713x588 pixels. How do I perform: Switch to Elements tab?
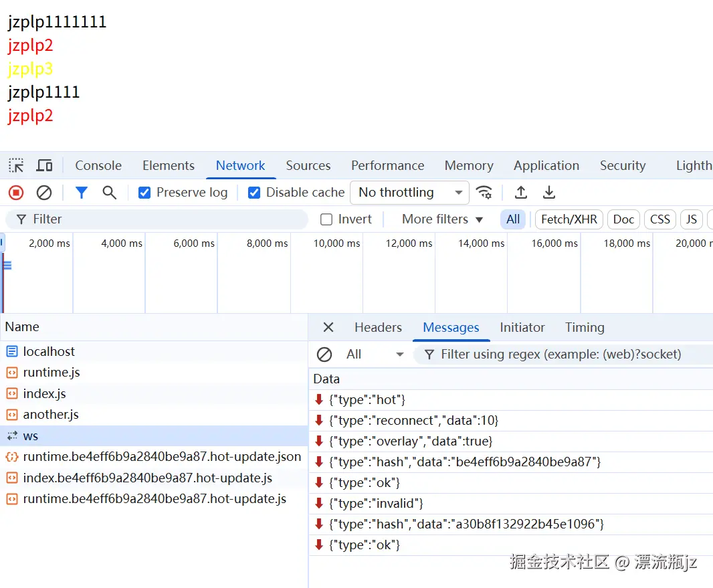point(169,165)
